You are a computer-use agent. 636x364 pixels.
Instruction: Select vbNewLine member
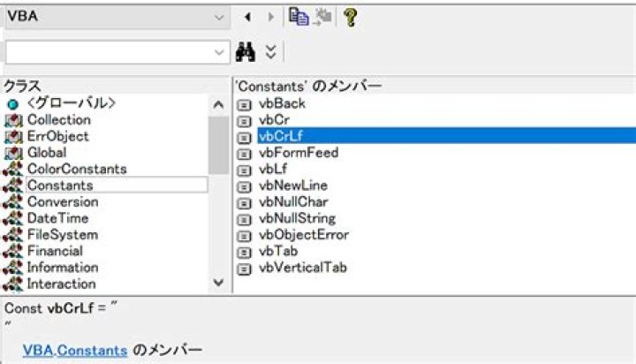pyautogui.click(x=293, y=186)
